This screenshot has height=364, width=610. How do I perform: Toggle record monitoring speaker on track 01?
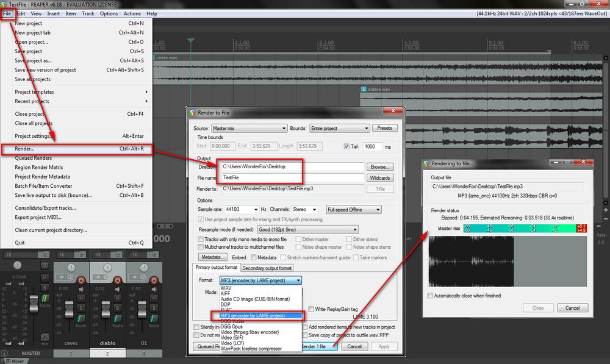pyautogui.click(x=154, y=290)
